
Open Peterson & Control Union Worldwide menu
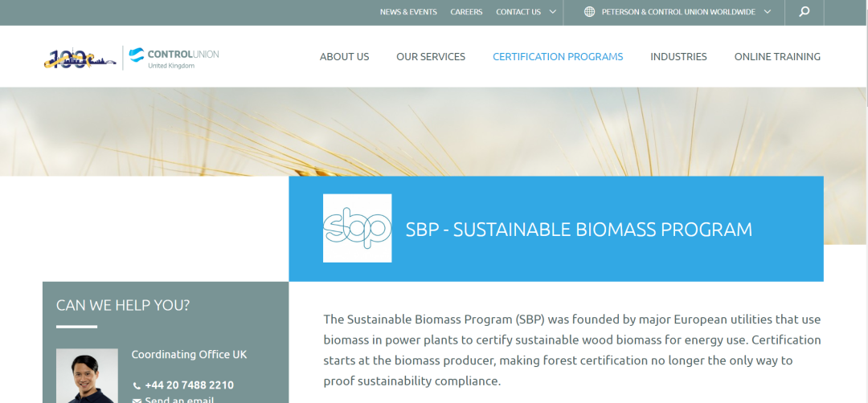point(679,11)
